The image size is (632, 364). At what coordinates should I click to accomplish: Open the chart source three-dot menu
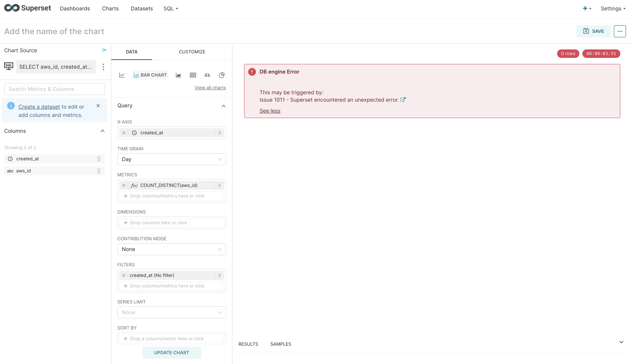coord(103,67)
